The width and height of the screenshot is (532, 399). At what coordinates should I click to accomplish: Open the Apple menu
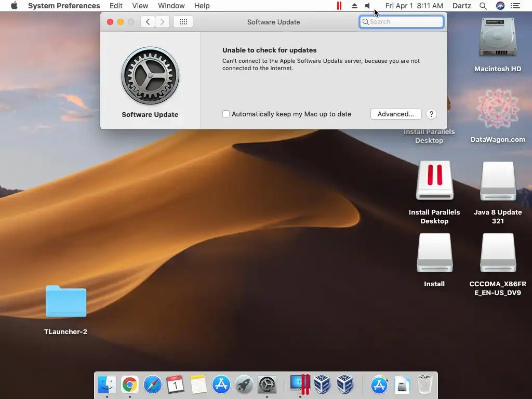coord(14,6)
